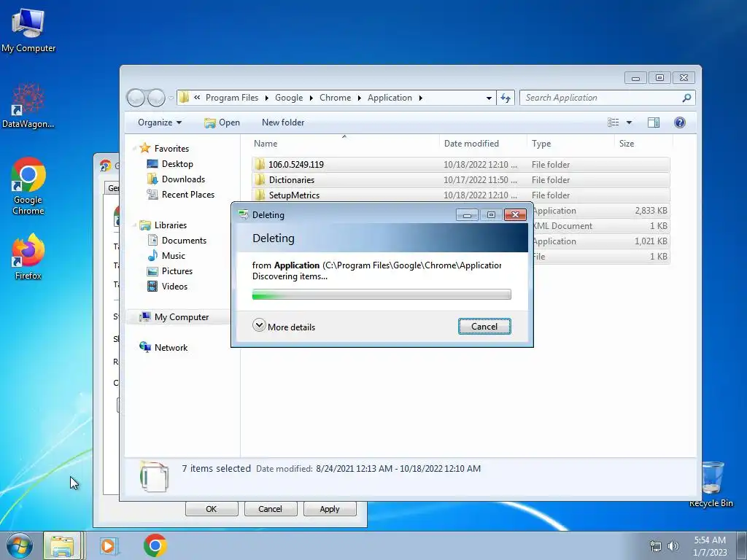Click Apply in the properties dialog
Screen dimensions: 747x560
point(330,509)
